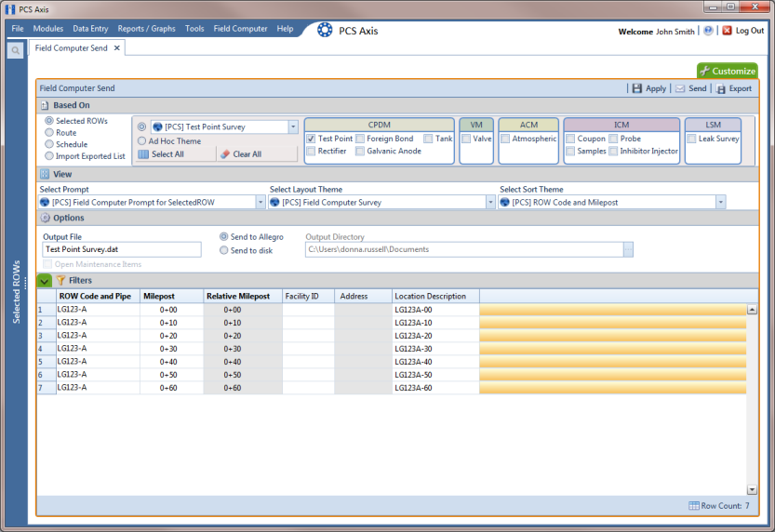775x532 pixels.
Task: Click the Customize wrench icon
Action: [705, 71]
